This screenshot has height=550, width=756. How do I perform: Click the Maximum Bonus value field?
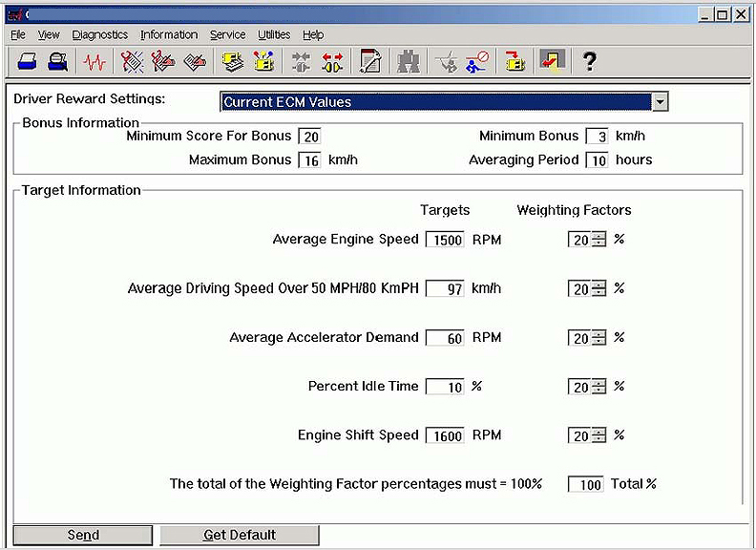coord(310,160)
